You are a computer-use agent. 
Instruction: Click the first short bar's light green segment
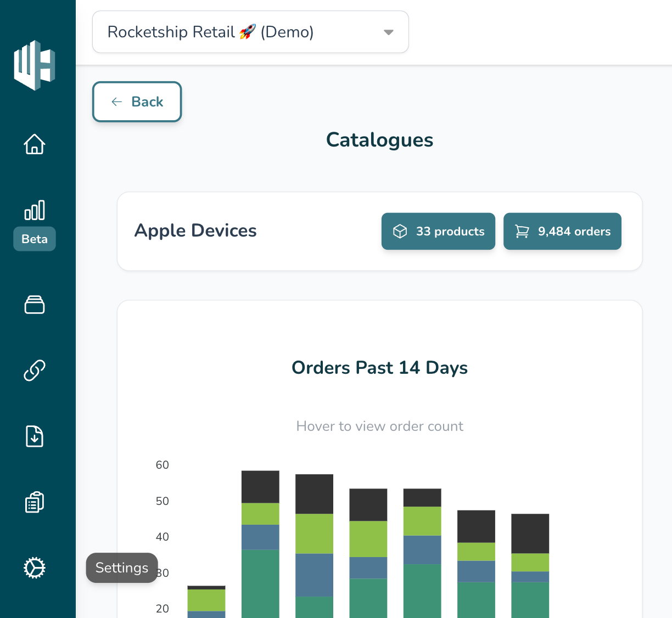tap(206, 600)
